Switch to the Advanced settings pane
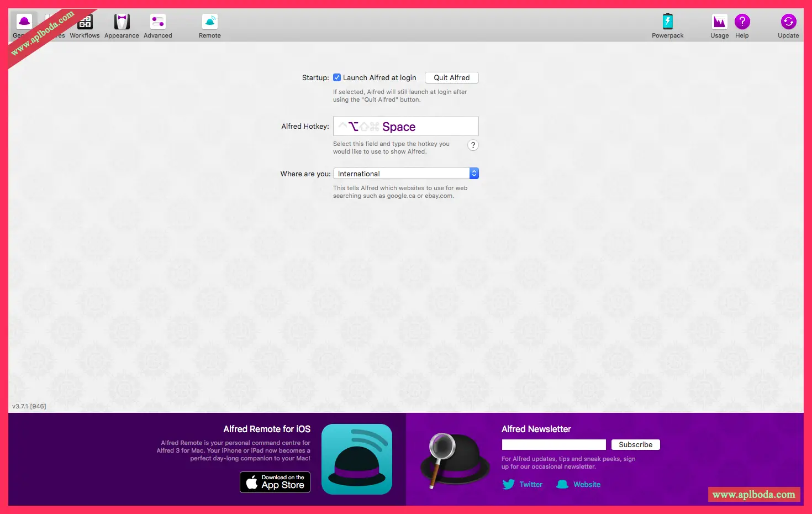The image size is (812, 514). pyautogui.click(x=157, y=26)
